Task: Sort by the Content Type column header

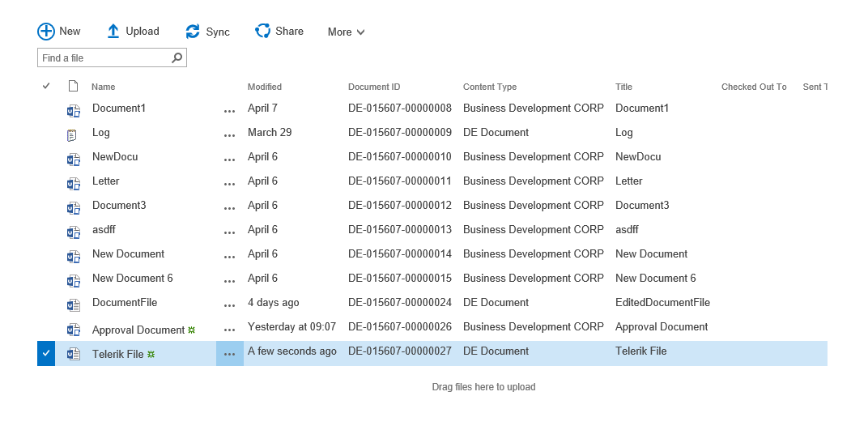Action: click(489, 87)
